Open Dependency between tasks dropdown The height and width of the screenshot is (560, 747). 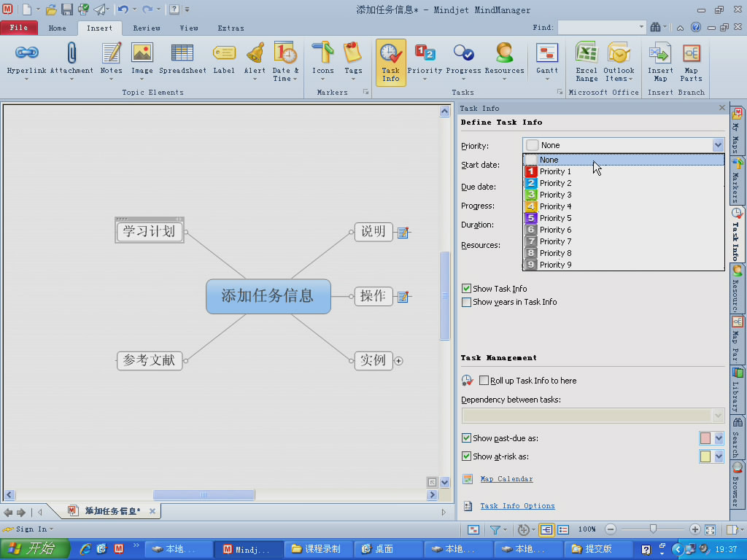click(x=718, y=416)
